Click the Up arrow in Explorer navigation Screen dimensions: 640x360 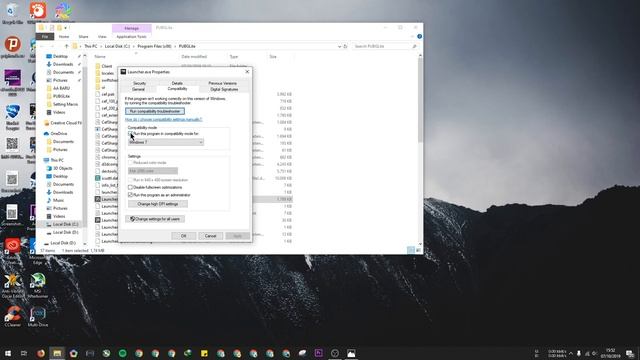(x=67, y=47)
